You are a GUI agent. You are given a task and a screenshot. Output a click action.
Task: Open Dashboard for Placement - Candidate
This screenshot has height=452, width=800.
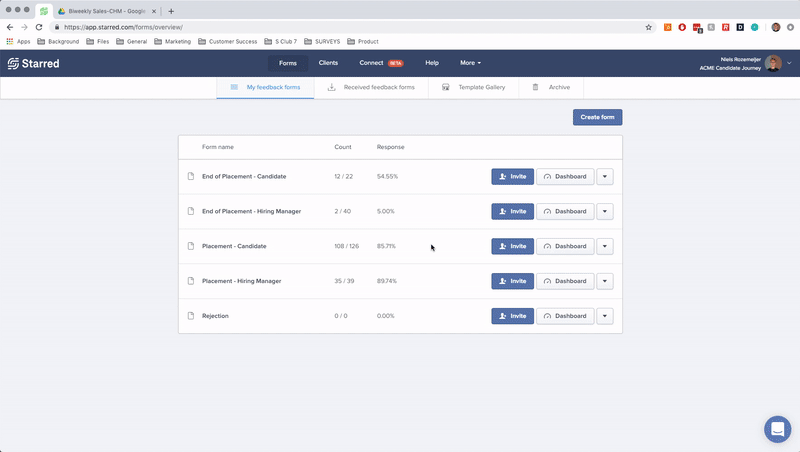tap(565, 246)
